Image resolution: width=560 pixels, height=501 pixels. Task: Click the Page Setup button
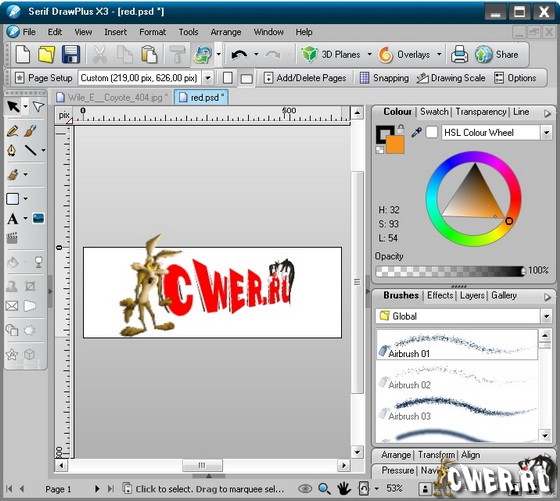[x=44, y=78]
